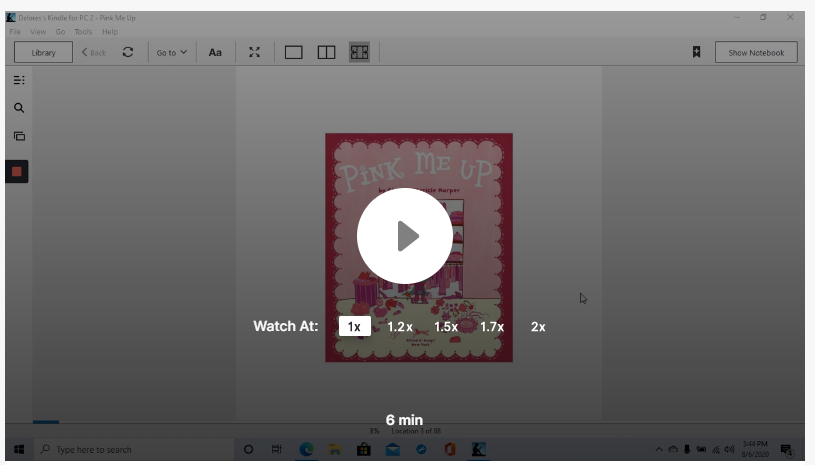Open flashcards sidebar icon

pos(19,136)
